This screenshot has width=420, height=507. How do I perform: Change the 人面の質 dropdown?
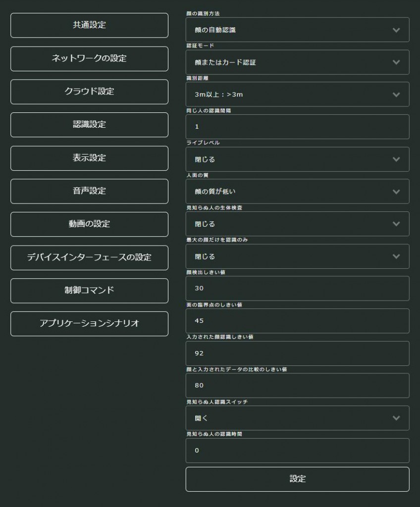(x=297, y=192)
